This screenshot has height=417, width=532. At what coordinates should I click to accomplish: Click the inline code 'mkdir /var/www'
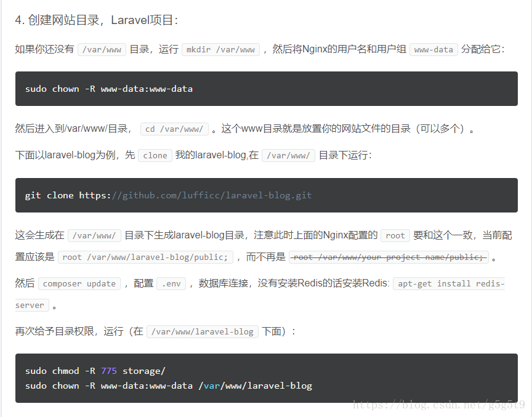[220, 49]
